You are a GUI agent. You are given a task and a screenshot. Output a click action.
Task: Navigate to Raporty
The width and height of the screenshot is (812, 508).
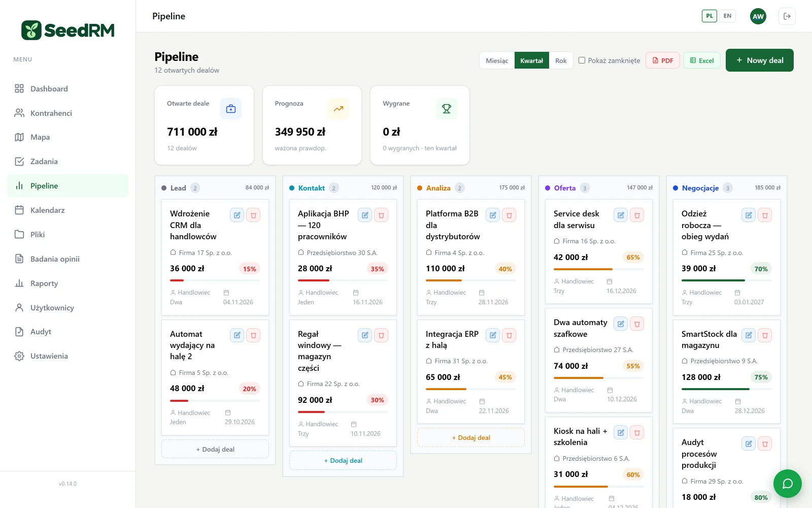(68, 283)
